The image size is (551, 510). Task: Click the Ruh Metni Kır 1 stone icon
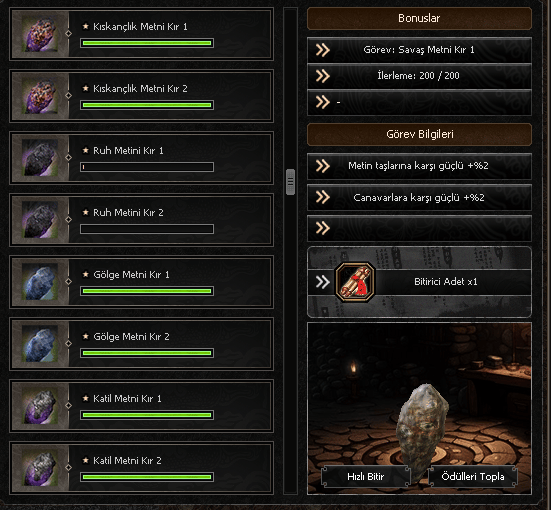point(39,158)
